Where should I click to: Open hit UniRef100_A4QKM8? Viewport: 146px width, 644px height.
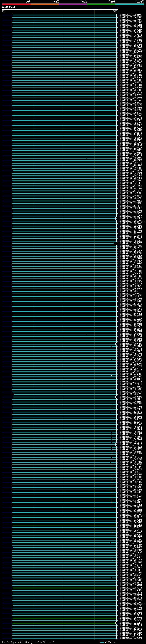[131, 40]
